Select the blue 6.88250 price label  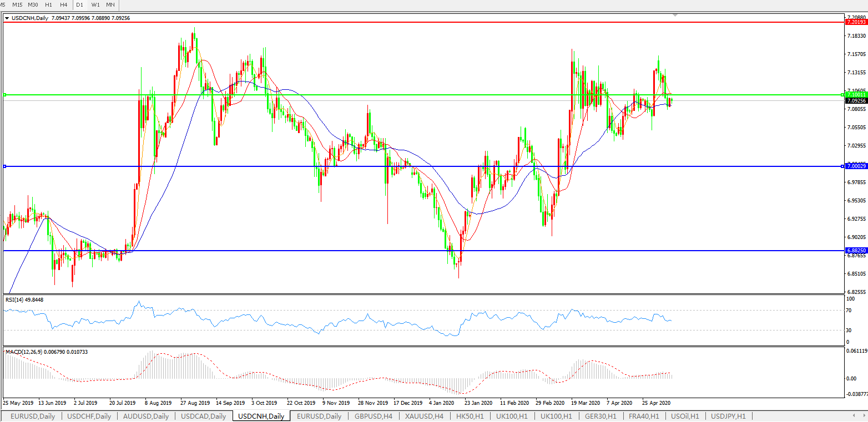855,251
